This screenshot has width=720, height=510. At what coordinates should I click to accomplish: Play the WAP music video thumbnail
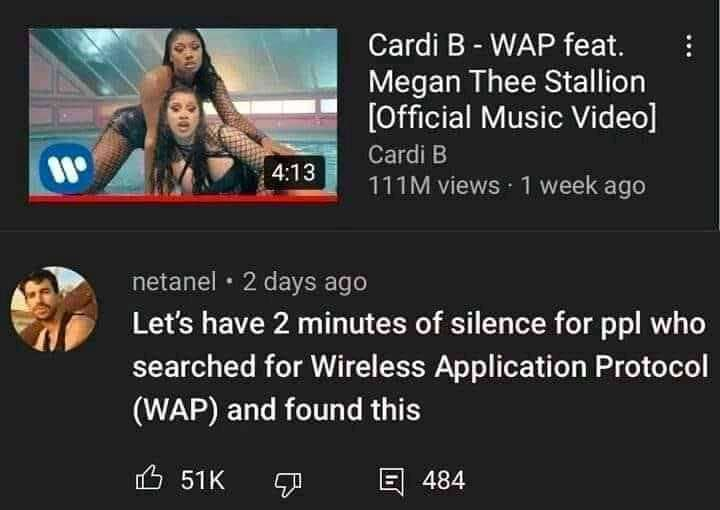pyautogui.click(x=183, y=114)
